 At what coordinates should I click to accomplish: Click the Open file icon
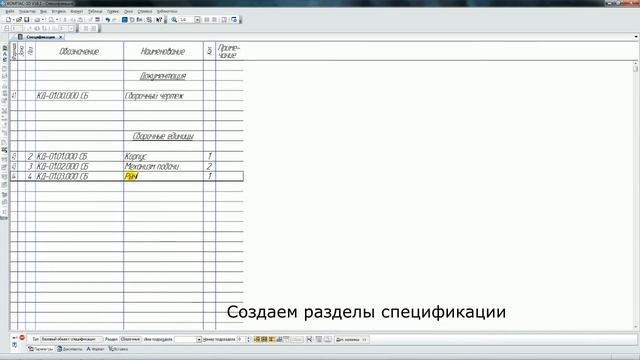(x=19, y=20)
